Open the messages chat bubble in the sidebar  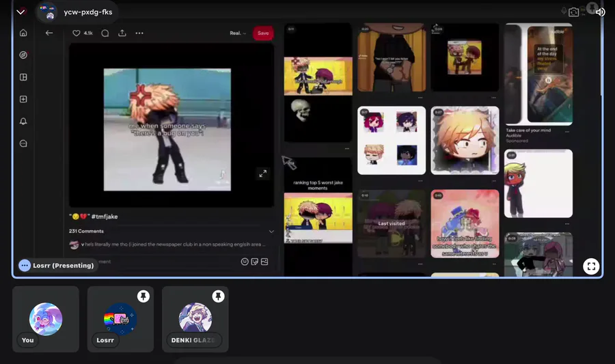click(23, 143)
